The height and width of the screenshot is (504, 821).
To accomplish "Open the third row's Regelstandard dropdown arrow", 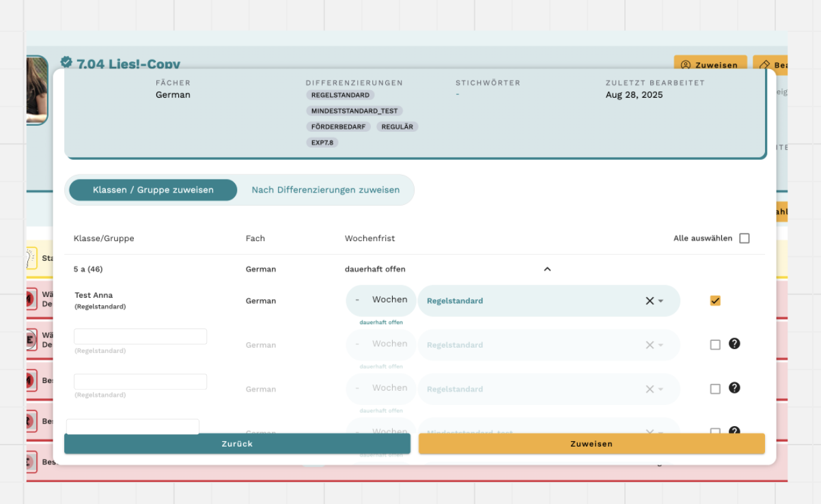I will click(x=661, y=389).
